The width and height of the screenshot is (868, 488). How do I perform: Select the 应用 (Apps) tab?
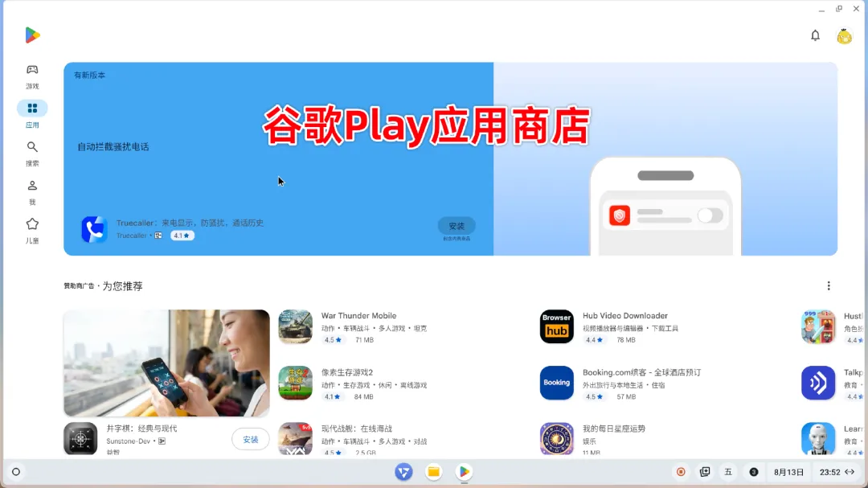pos(32,115)
